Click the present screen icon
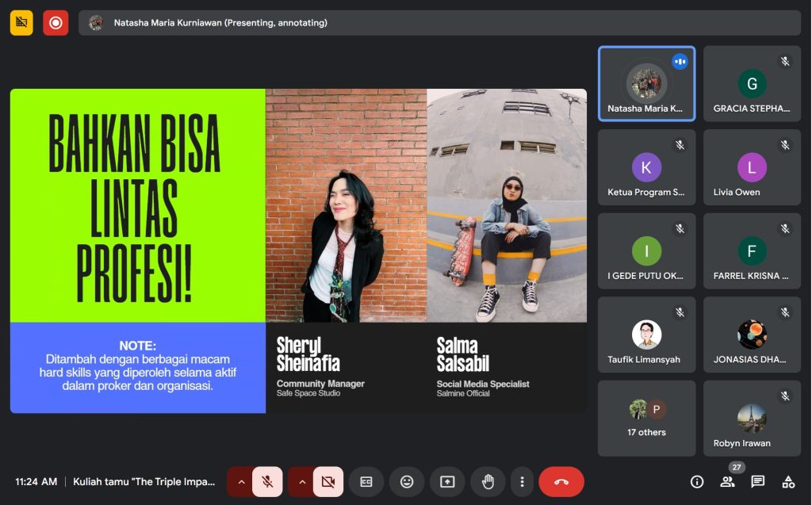This screenshot has height=505, width=812. 447,482
